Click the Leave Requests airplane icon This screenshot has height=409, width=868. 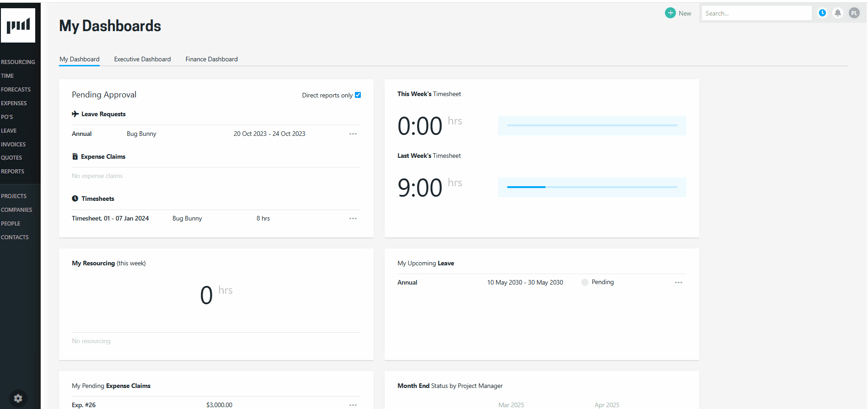[75, 114]
